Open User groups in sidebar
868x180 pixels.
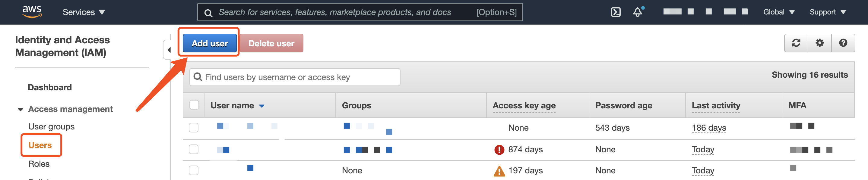pos(52,126)
